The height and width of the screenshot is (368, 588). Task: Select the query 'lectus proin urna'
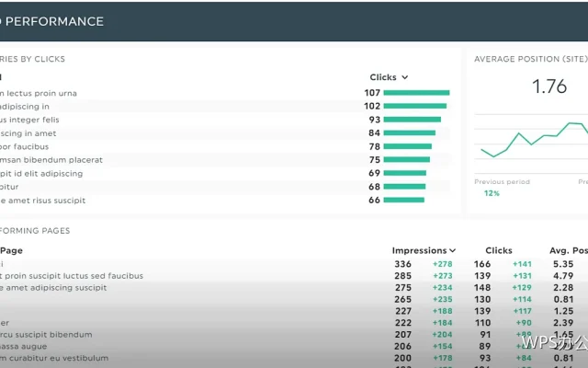[x=41, y=93]
